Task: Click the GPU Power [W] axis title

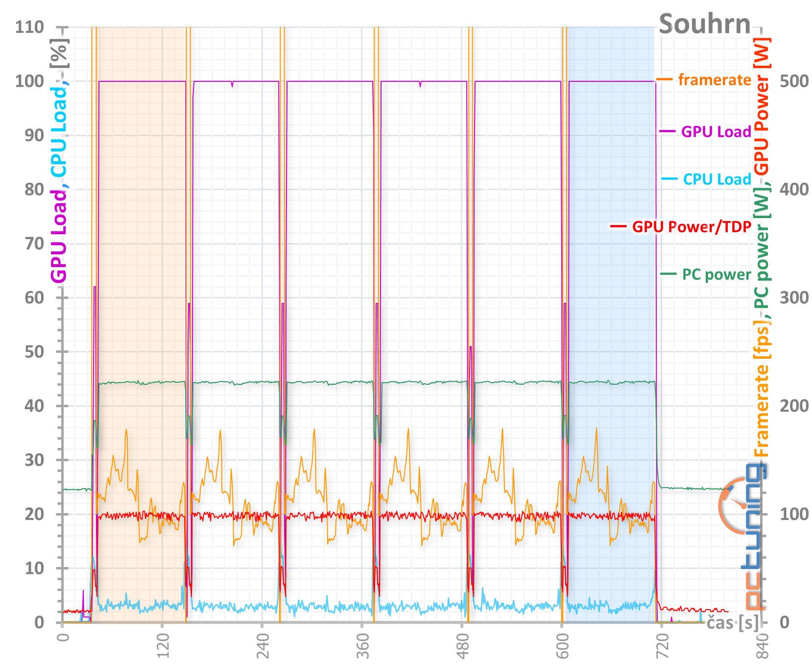Action: pyautogui.click(x=761, y=106)
